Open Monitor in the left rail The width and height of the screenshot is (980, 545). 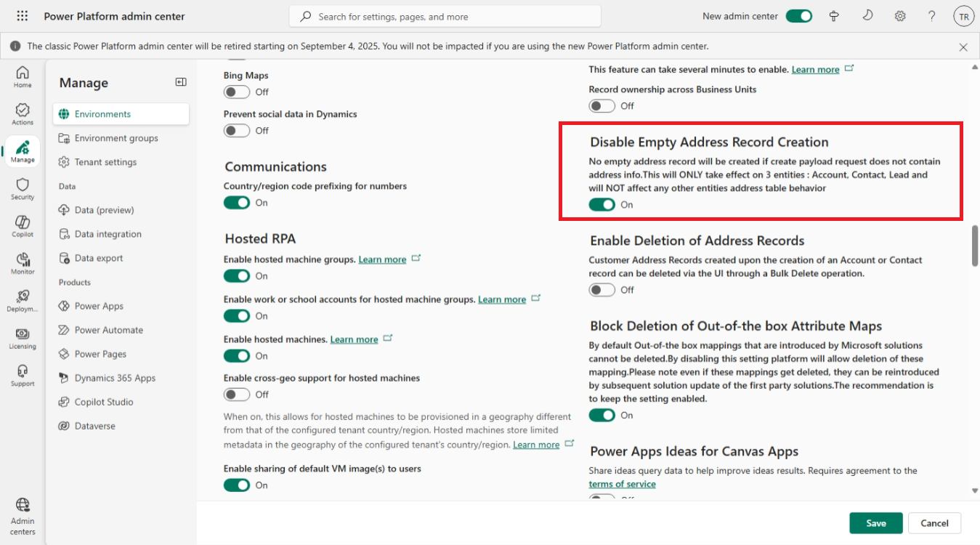pos(23,263)
